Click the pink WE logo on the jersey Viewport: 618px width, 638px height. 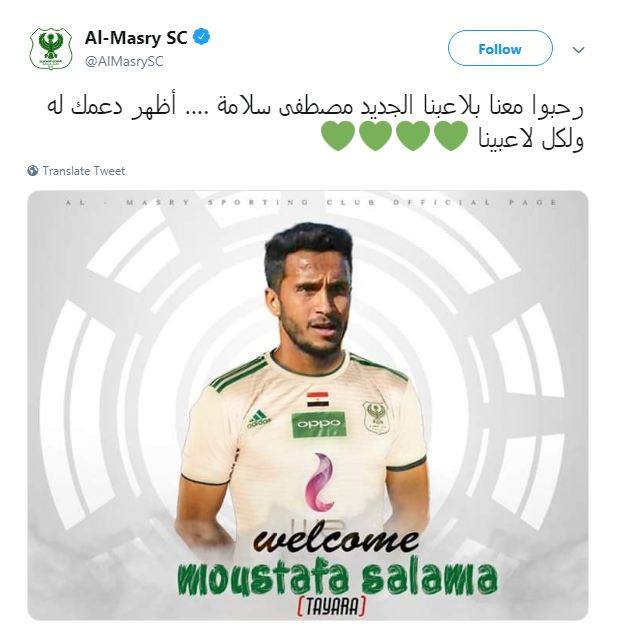coord(320,482)
